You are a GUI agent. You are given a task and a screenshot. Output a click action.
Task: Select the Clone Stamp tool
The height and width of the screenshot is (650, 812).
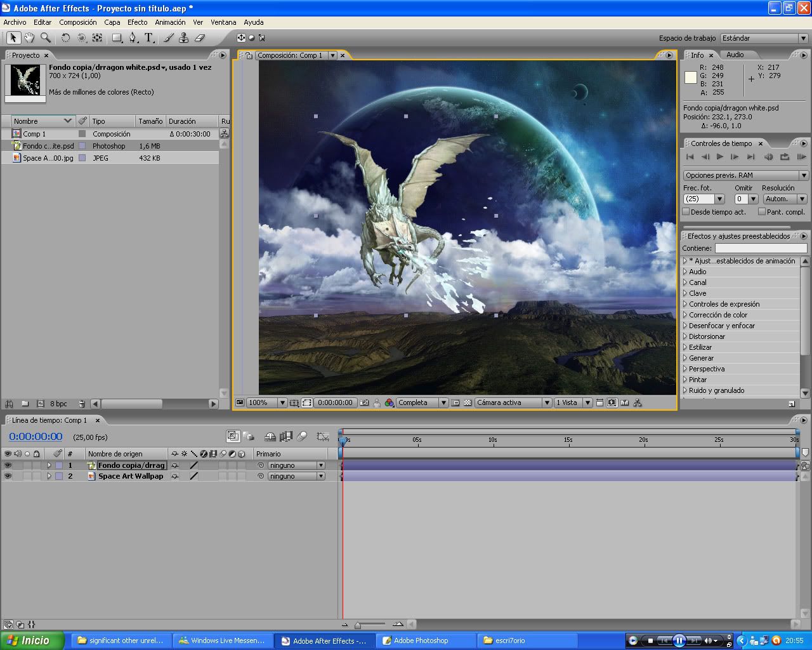point(184,38)
